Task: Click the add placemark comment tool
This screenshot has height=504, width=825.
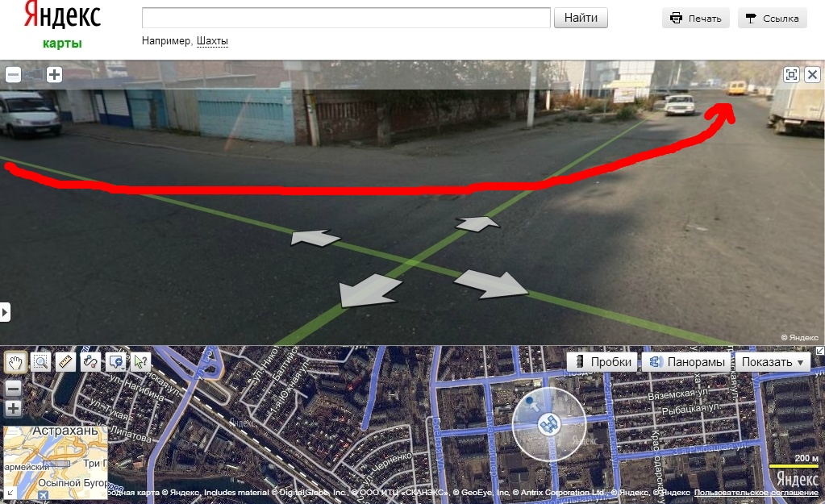Action: 116,362
